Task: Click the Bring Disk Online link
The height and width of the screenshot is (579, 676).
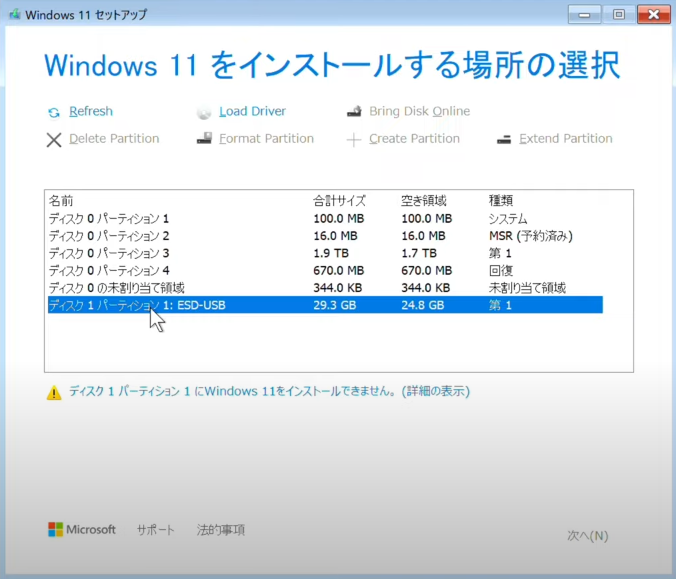Action: [419, 111]
